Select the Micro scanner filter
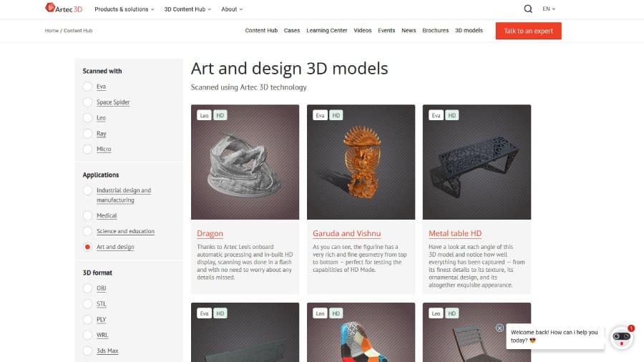The image size is (644, 362). [87, 149]
